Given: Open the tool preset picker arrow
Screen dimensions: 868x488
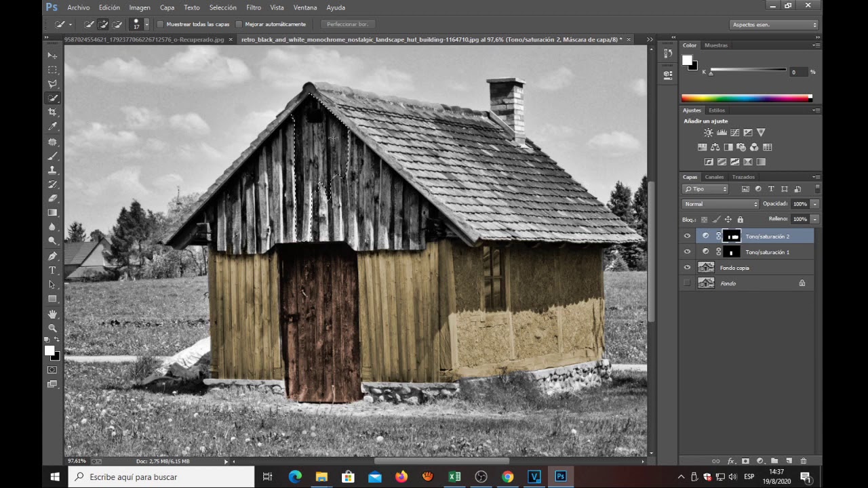Looking at the screenshot, I should [x=70, y=24].
